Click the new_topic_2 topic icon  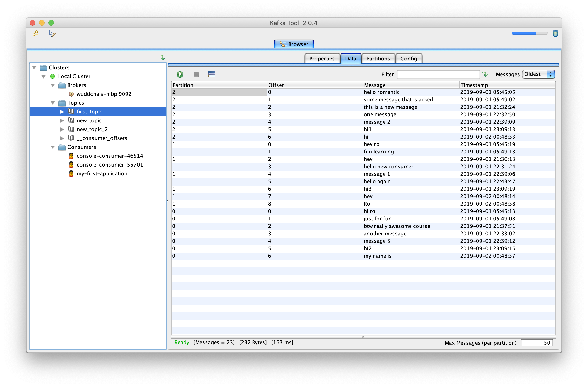pos(71,129)
